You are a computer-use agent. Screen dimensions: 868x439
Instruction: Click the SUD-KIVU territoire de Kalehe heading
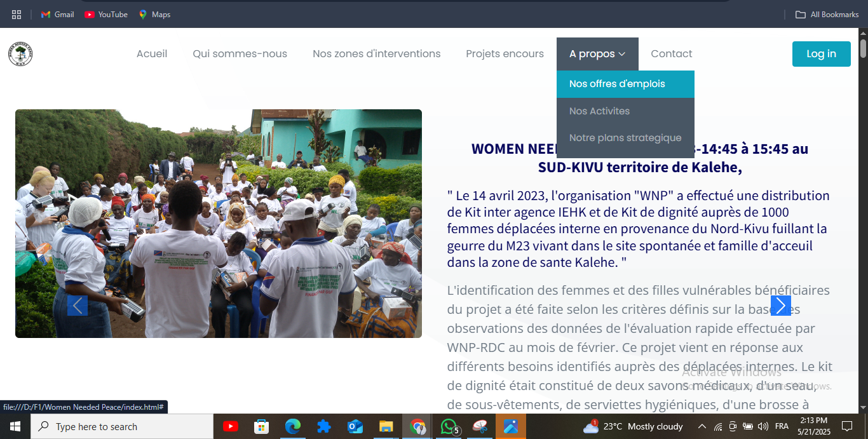640,168
